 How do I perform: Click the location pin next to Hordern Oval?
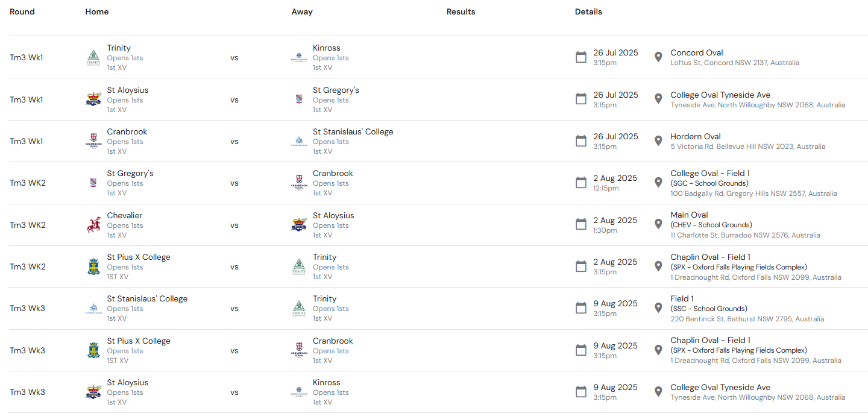pos(658,141)
